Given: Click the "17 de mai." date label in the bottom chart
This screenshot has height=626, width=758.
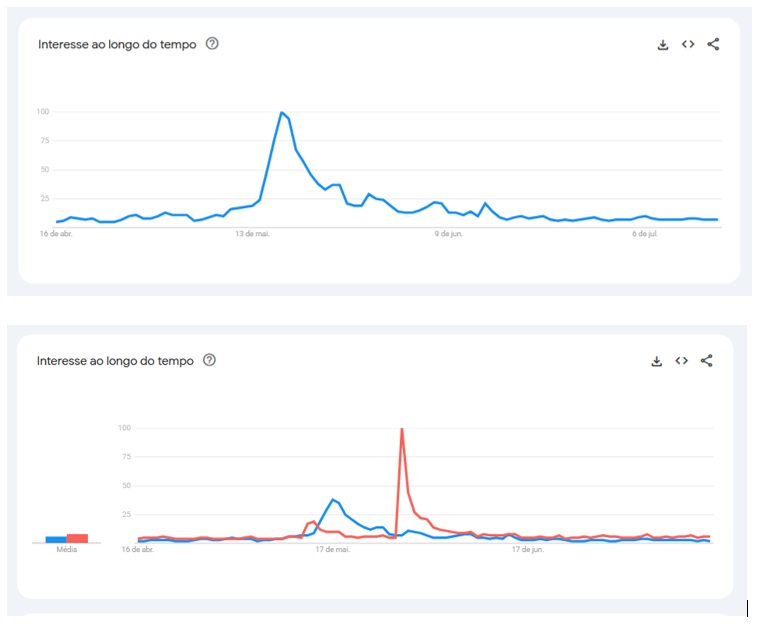Looking at the screenshot, I should (333, 549).
